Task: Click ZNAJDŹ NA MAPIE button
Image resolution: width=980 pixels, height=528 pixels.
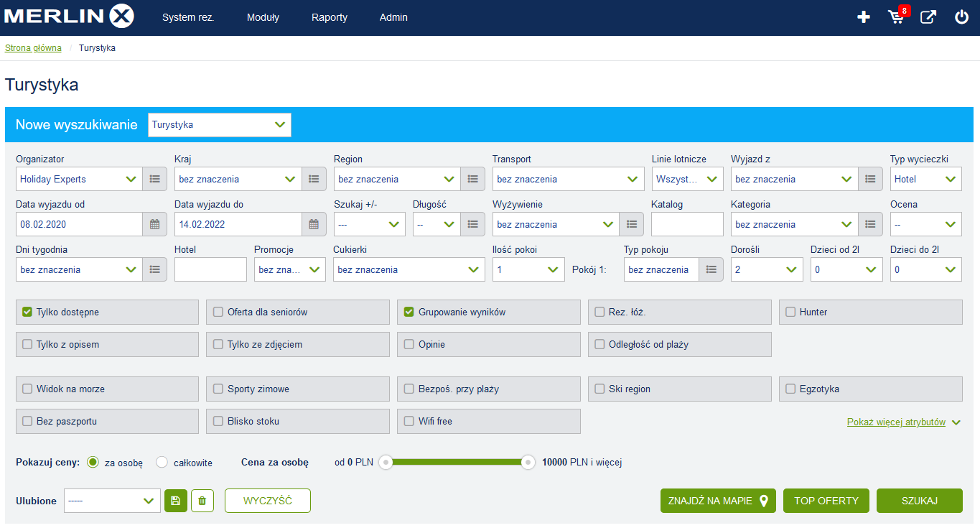Action: pyautogui.click(x=718, y=501)
